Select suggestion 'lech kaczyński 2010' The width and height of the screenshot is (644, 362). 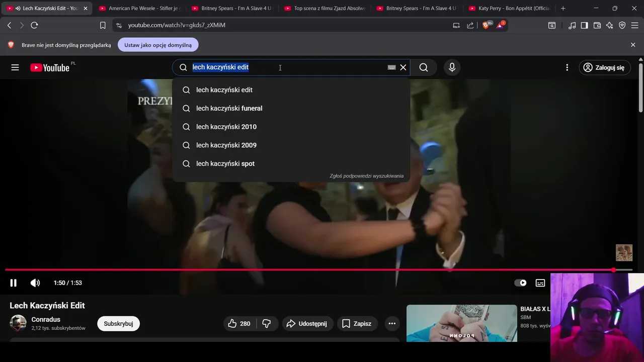291,127
